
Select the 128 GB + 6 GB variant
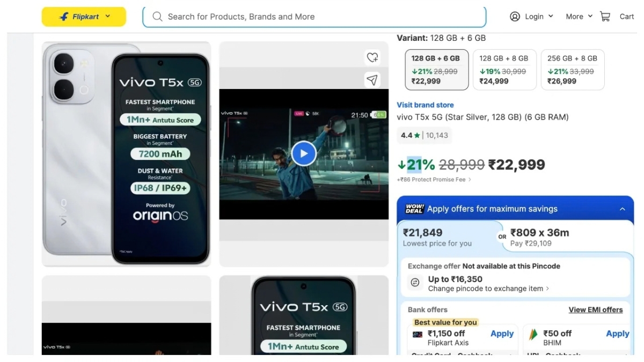(x=436, y=70)
